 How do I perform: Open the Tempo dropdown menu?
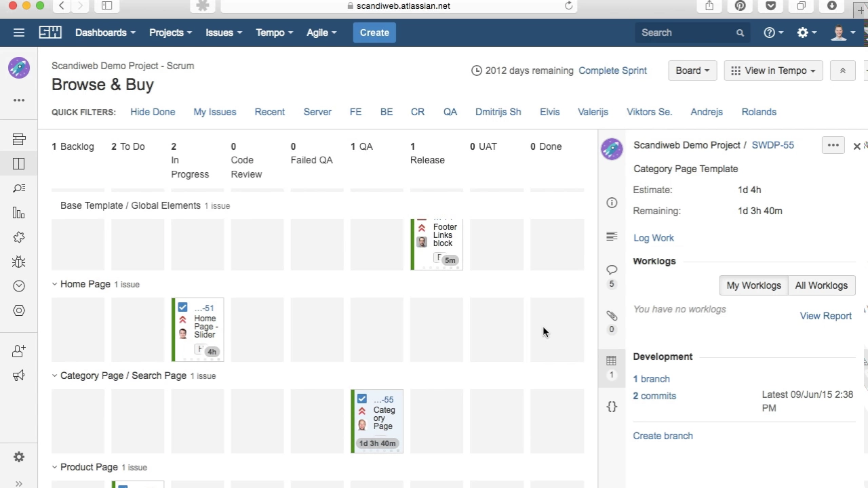click(x=275, y=33)
